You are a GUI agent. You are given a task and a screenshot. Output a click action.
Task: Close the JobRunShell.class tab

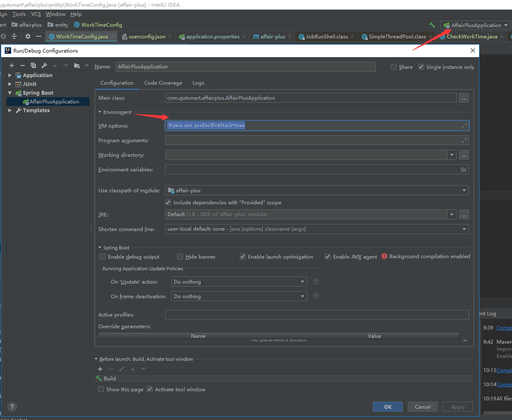353,37
